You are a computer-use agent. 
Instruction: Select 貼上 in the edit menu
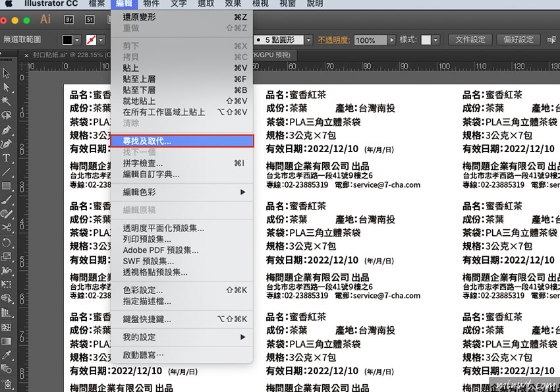click(182, 68)
